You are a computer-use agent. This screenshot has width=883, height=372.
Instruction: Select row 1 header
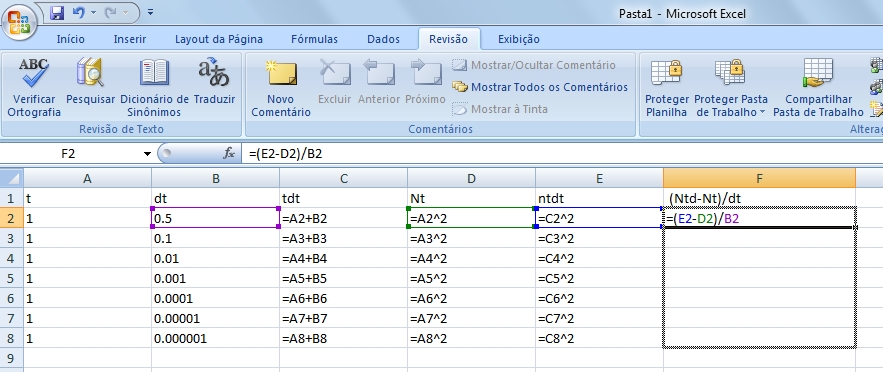click(x=11, y=198)
